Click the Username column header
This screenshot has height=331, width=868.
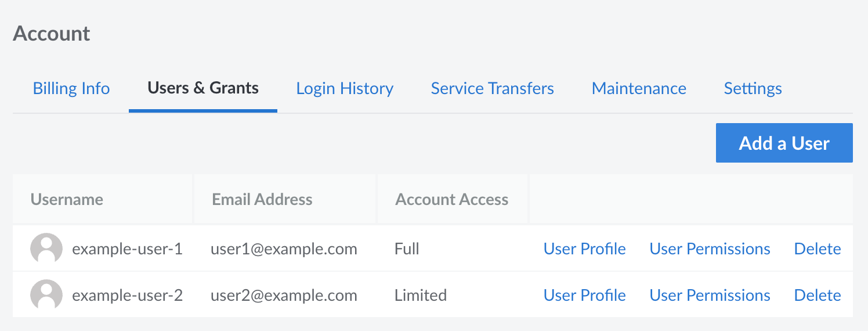[67, 200]
